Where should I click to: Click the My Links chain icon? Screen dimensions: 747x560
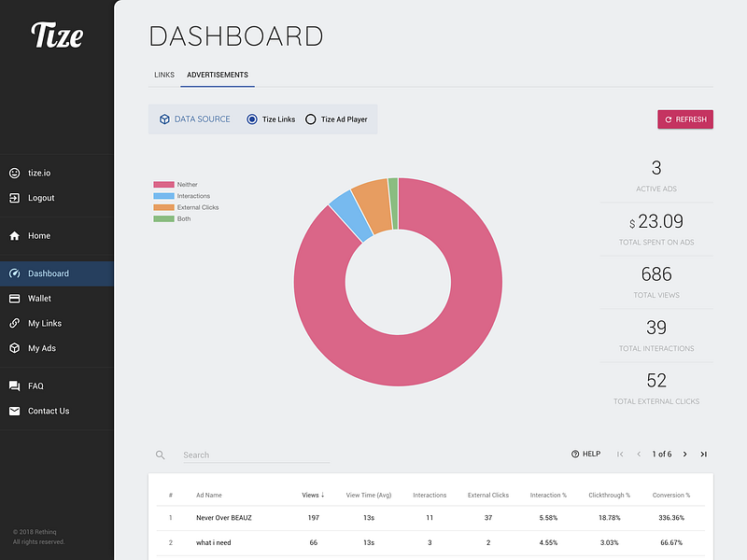15,323
